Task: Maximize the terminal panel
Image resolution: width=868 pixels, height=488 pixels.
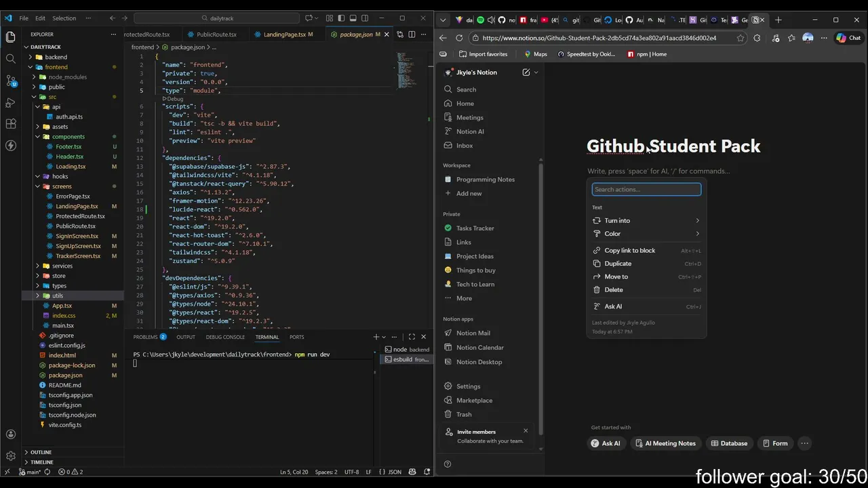Action: pyautogui.click(x=412, y=337)
